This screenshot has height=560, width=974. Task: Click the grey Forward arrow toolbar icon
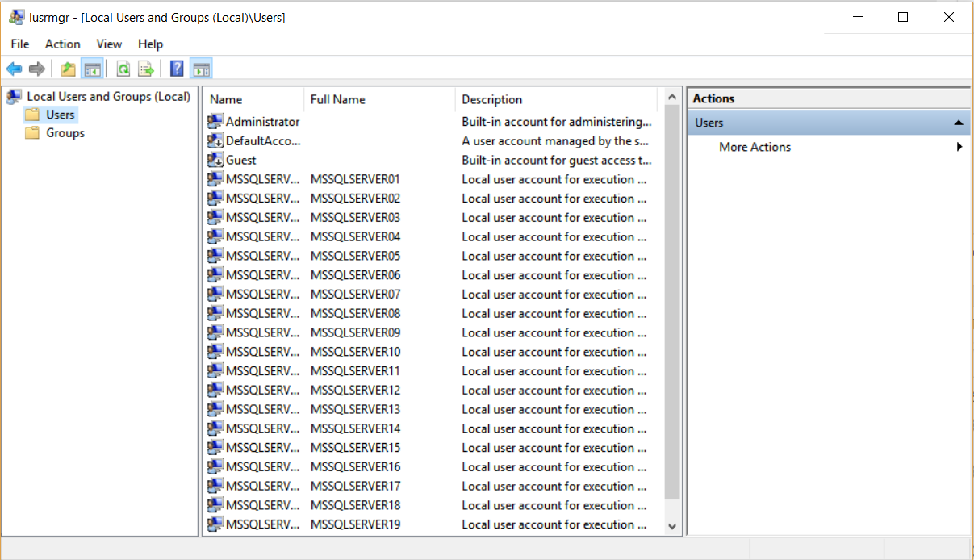pyautogui.click(x=36, y=69)
